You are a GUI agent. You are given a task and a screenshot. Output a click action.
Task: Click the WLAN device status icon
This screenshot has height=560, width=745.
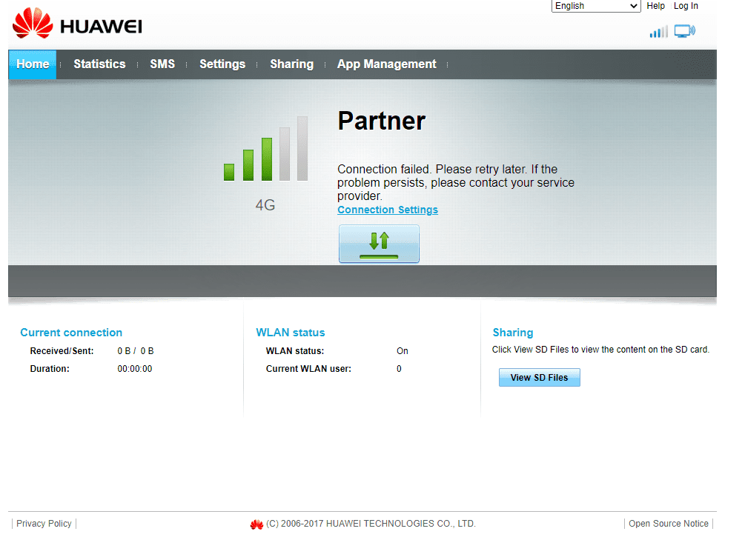click(x=685, y=31)
